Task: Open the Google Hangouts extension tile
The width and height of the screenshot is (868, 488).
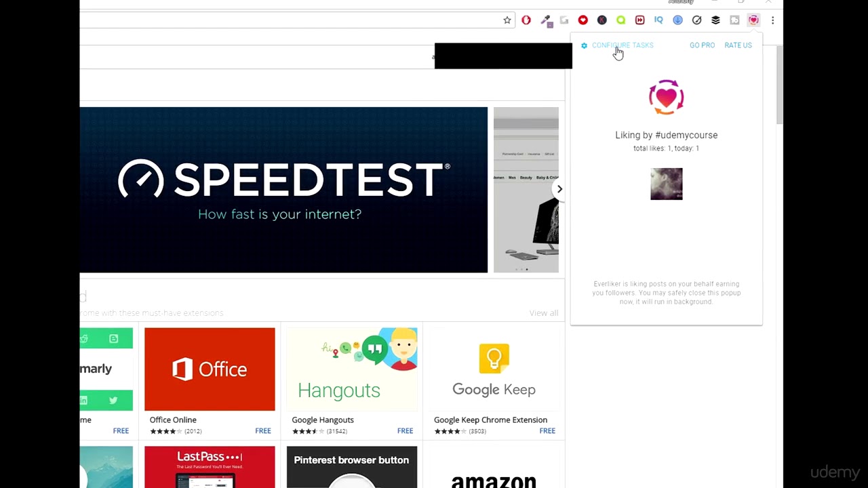Action: click(352, 382)
